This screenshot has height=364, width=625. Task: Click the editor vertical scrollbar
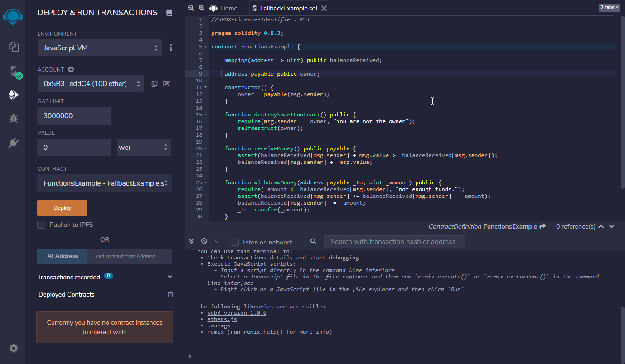click(x=622, y=101)
